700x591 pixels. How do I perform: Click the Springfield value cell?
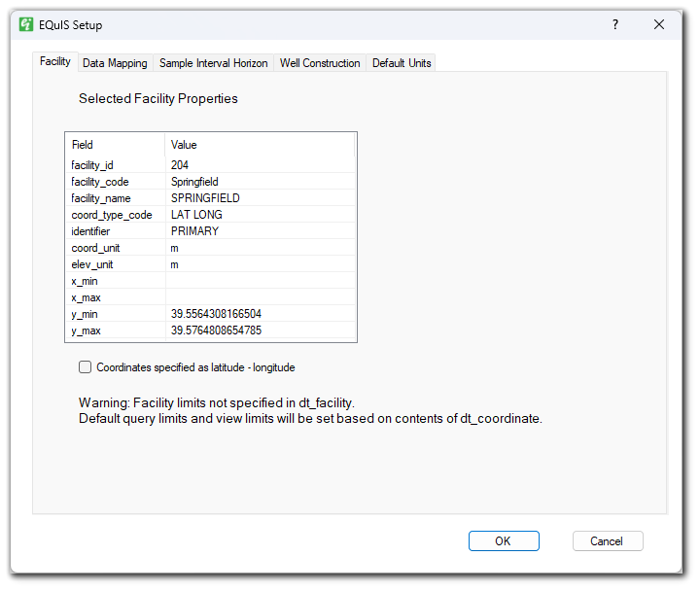[x=261, y=182]
